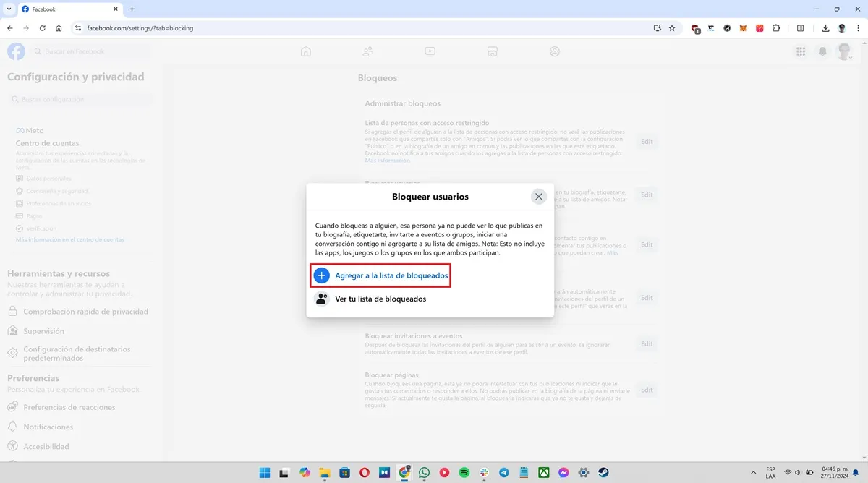
Task: Open the Windows Start menu
Action: [x=265, y=472]
